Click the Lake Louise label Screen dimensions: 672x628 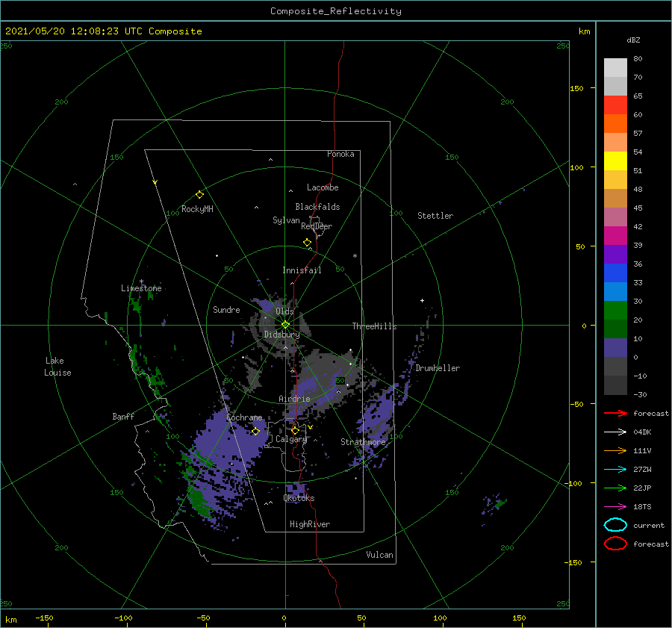(x=57, y=367)
